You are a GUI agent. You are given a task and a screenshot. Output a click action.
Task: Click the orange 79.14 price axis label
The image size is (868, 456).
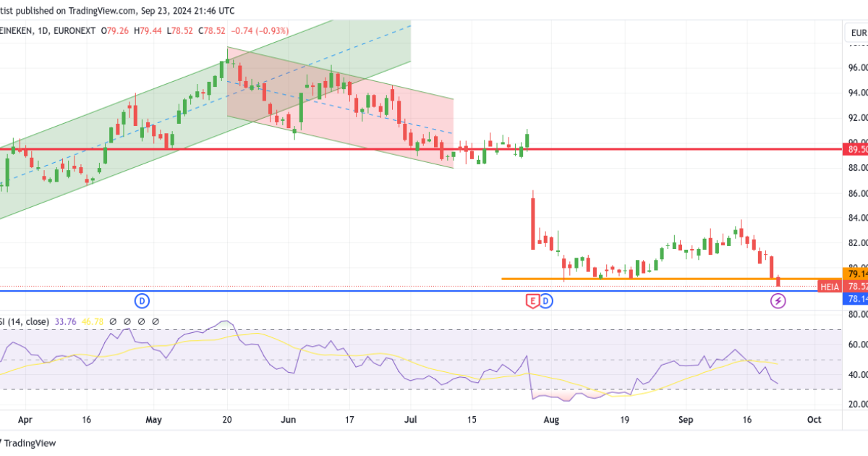[856, 274]
